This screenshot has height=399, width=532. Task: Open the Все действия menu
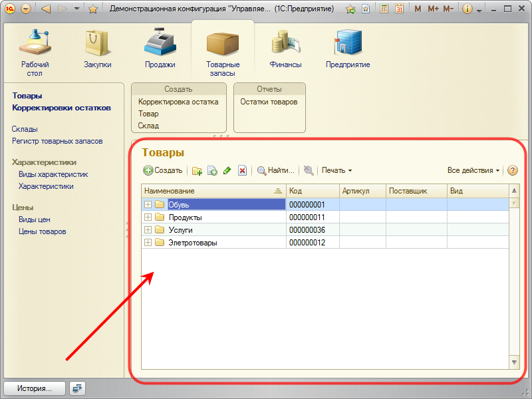473,170
